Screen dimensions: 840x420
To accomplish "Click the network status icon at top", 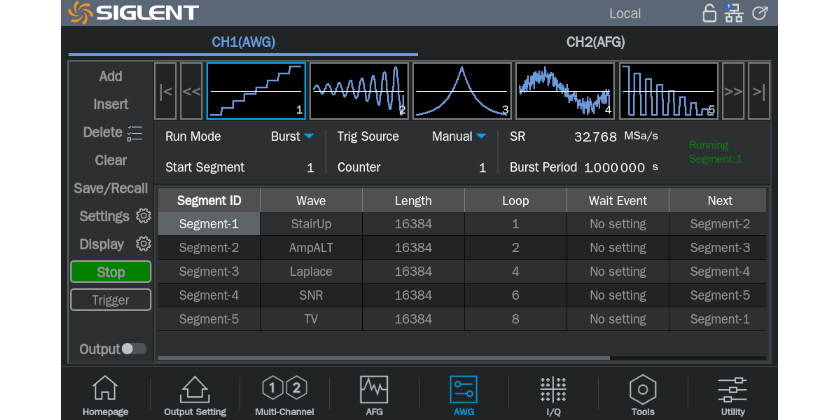I will 734,13.
